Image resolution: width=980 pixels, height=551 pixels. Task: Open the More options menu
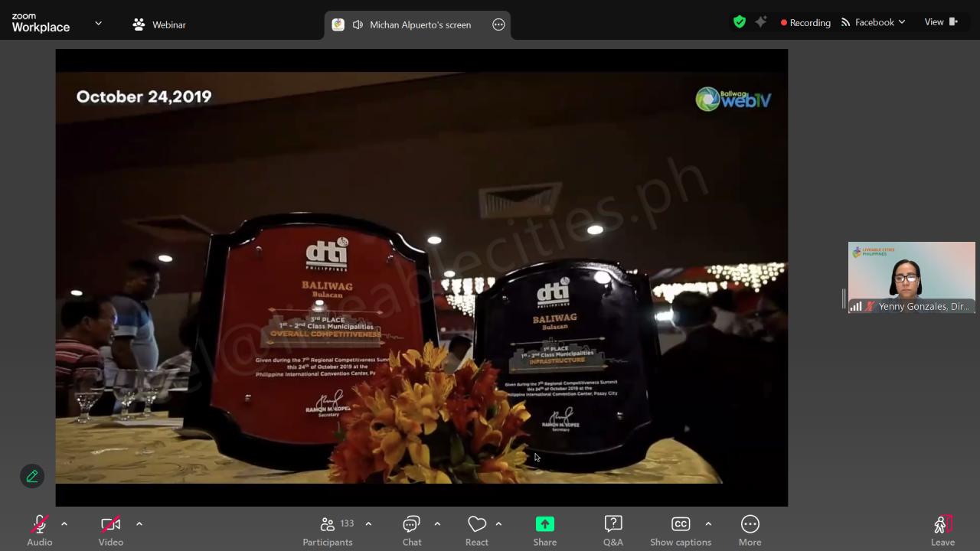(750, 530)
